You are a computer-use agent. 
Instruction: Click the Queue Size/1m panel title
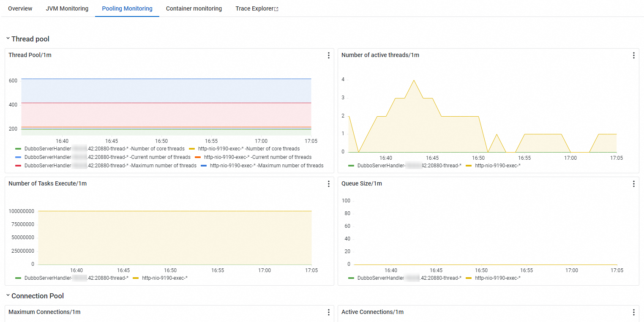point(362,183)
